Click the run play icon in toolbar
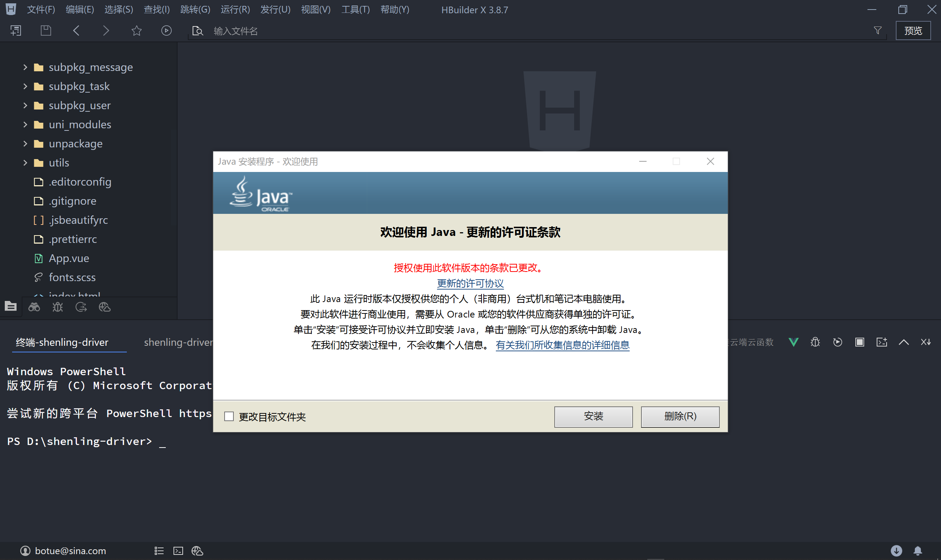This screenshot has width=941, height=560. 166,30
